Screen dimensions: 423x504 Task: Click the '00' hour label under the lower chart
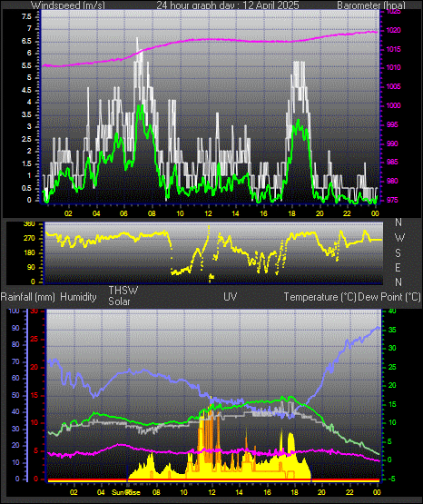(377, 492)
